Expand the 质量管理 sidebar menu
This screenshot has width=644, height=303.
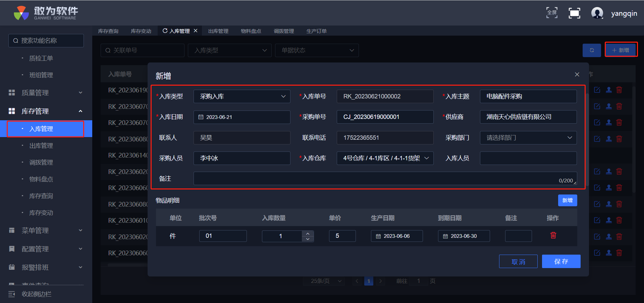click(x=80, y=93)
